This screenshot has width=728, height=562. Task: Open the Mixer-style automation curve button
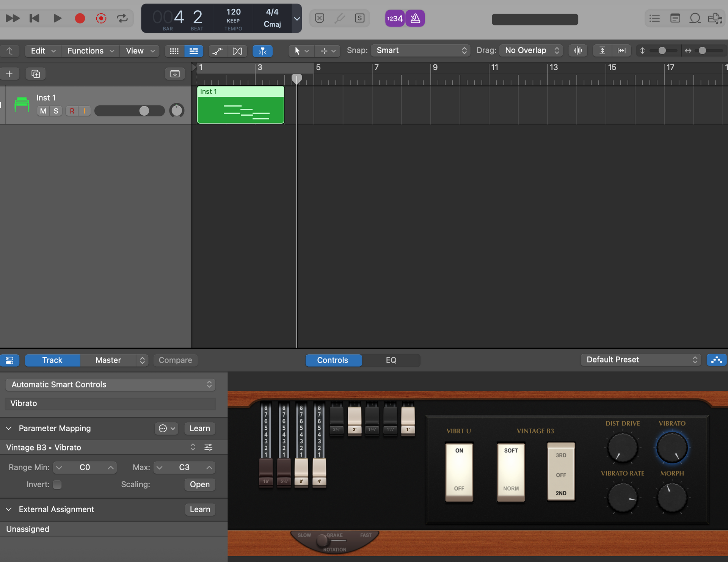218,51
